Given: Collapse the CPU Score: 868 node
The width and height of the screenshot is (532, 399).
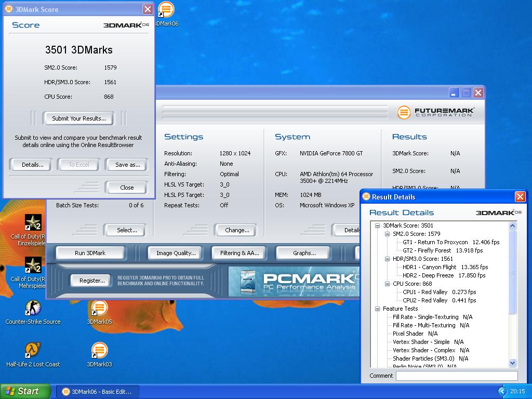Looking at the screenshot, I should 387,284.
